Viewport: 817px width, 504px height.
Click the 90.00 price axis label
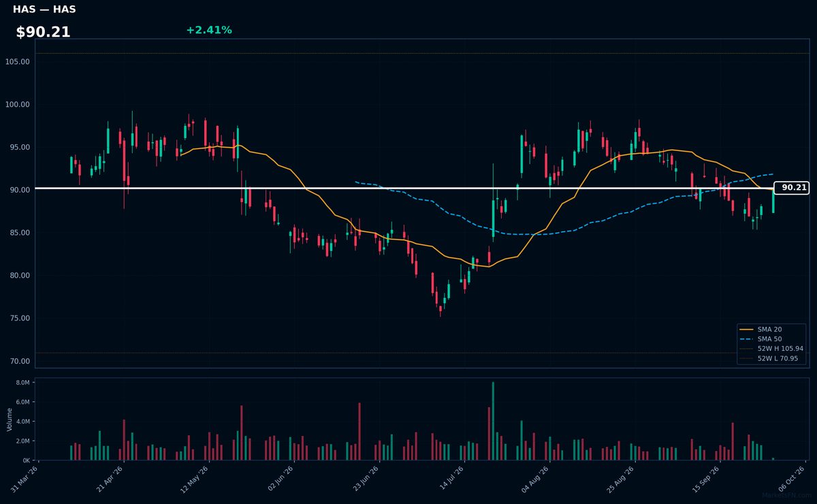(19, 190)
